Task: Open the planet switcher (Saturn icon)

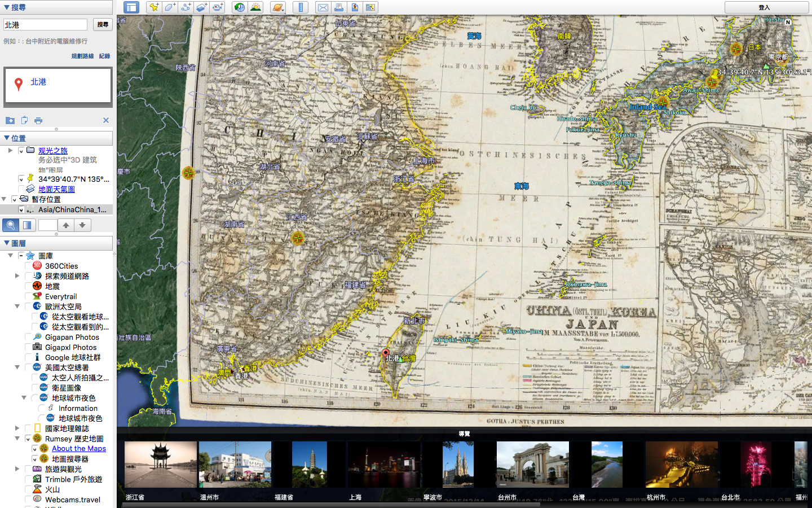Action: [x=278, y=7]
